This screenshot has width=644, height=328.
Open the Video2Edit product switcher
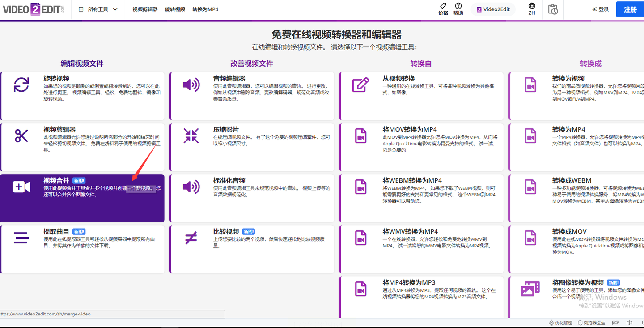pyautogui.click(x=493, y=9)
